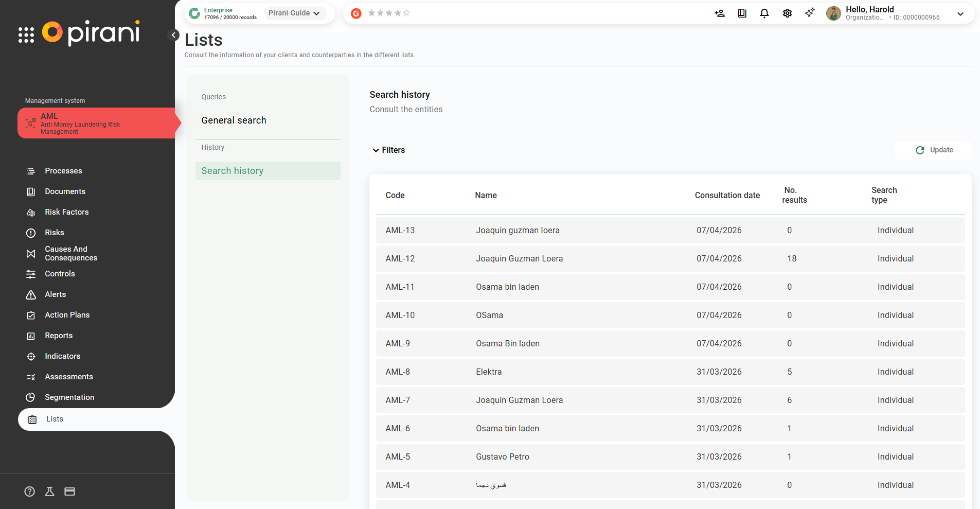Click the lab flask icon in sidebar footer
The width and height of the screenshot is (980, 509).
click(x=49, y=492)
